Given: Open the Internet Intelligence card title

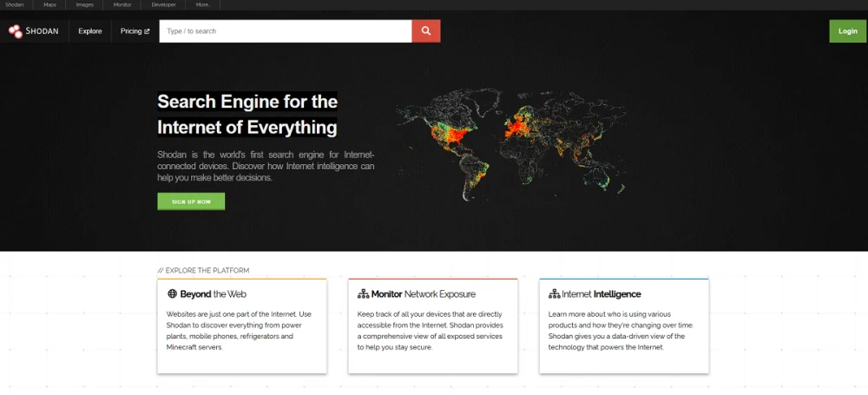Looking at the screenshot, I should [x=602, y=294].
